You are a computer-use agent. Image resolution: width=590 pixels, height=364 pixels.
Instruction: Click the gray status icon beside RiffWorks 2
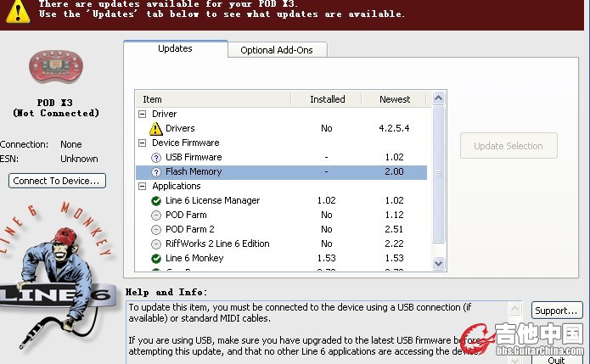[x=156, y=244]
